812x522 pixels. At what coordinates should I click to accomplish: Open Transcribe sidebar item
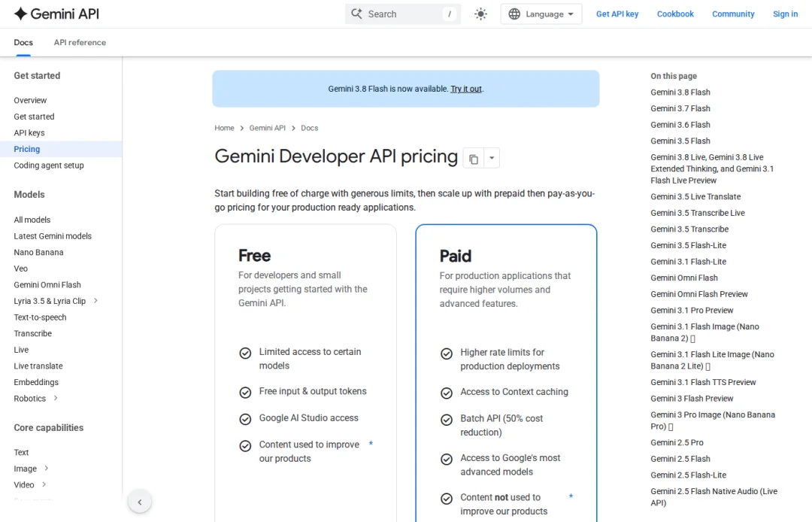click(33, 333)
